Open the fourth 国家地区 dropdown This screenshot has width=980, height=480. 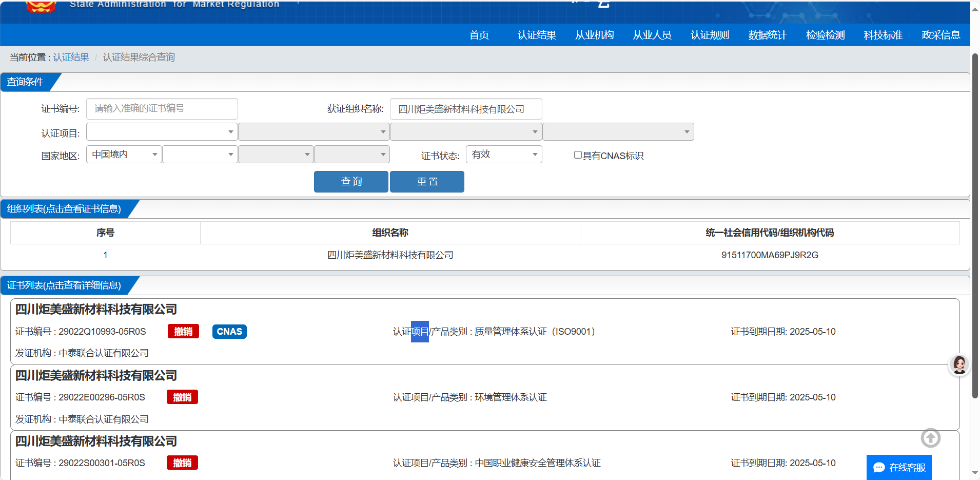(351, 155)
